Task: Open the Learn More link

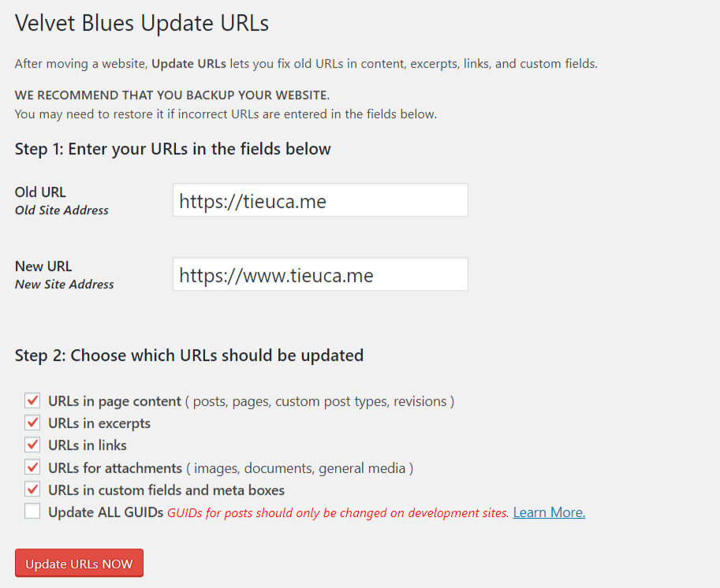Action: [x=549, y=512]
